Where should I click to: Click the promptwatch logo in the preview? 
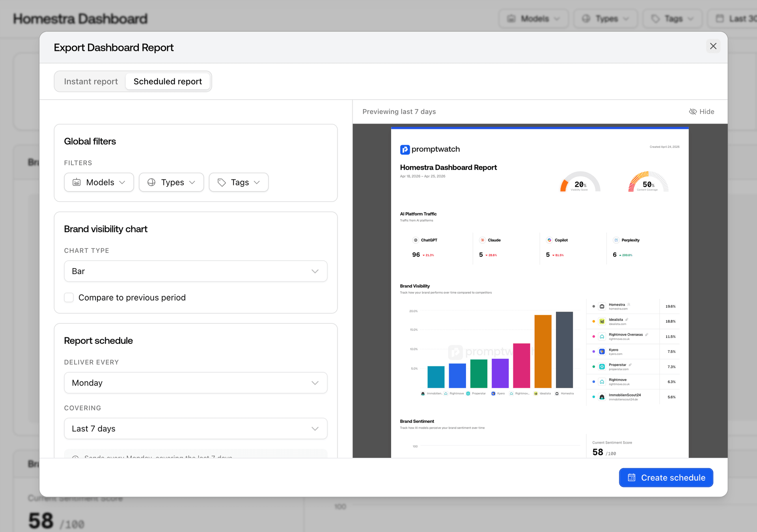click(430, 149)
